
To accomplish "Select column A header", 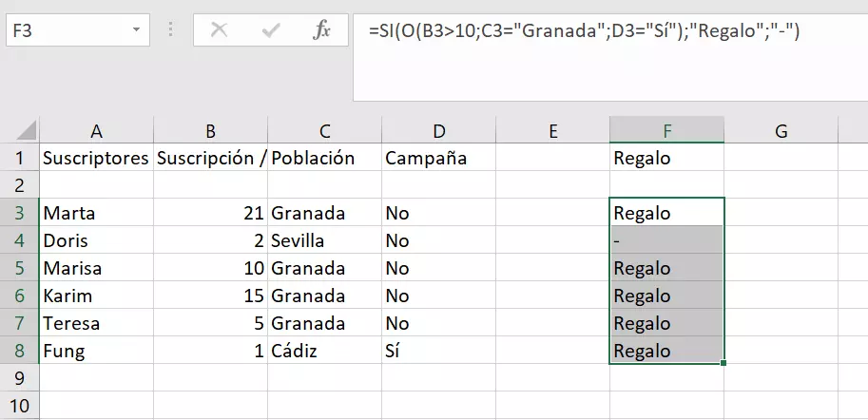I will coord(96,130).
